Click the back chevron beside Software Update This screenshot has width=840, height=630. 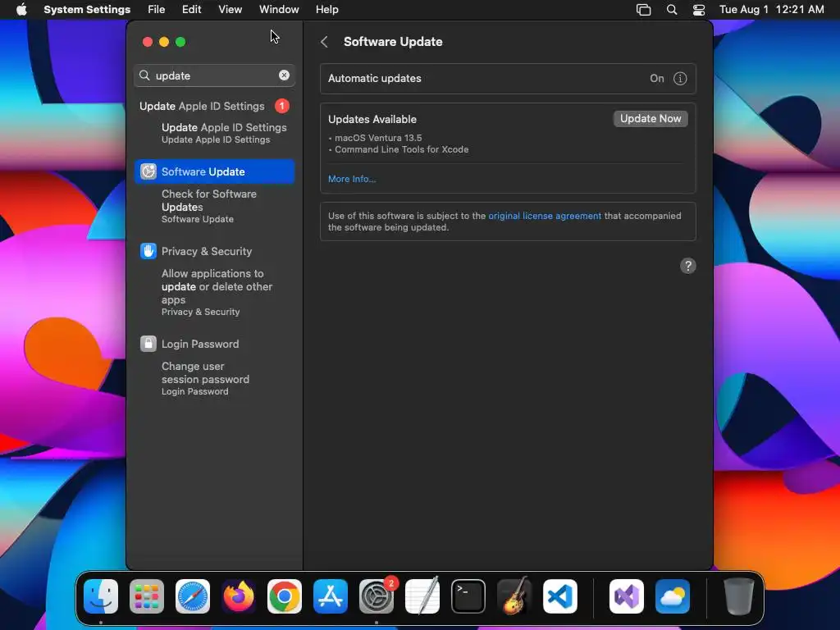click(x=324, y=42)
